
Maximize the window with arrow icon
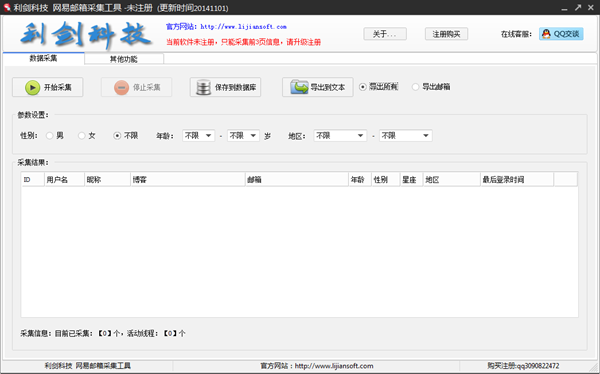point(578,7)
